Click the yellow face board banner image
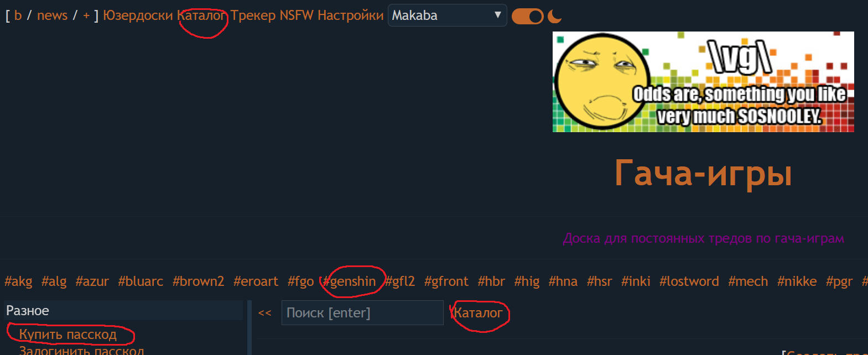Screen dimensions: 868x355 tap(703, 82)
